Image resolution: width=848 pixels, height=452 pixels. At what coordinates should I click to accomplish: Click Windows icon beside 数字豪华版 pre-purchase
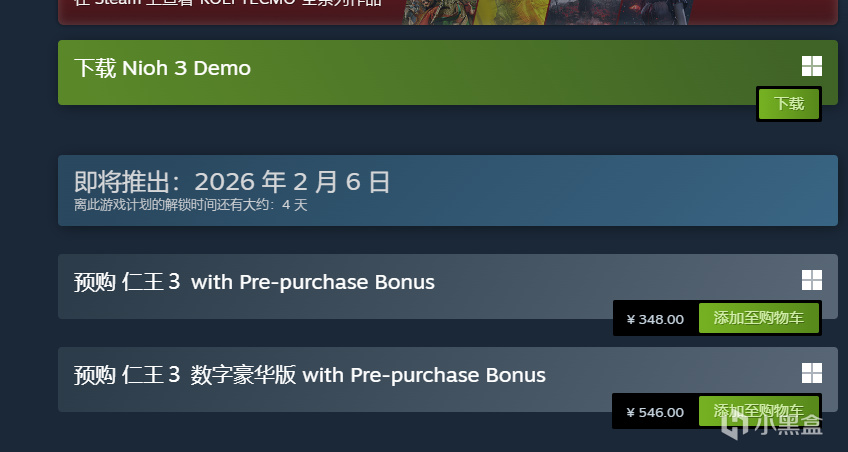point(811,373)
